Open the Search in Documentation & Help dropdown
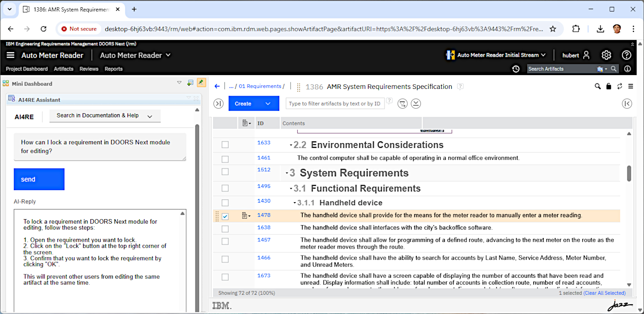This screenshot has height=314, width=644. 105,116
